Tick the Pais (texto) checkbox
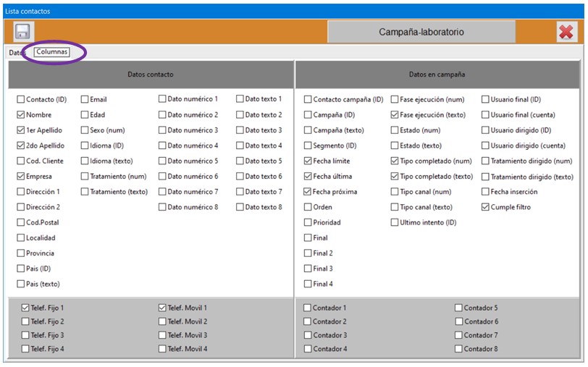588x367 pixels. pyautogui.click(x=20, y=284)
